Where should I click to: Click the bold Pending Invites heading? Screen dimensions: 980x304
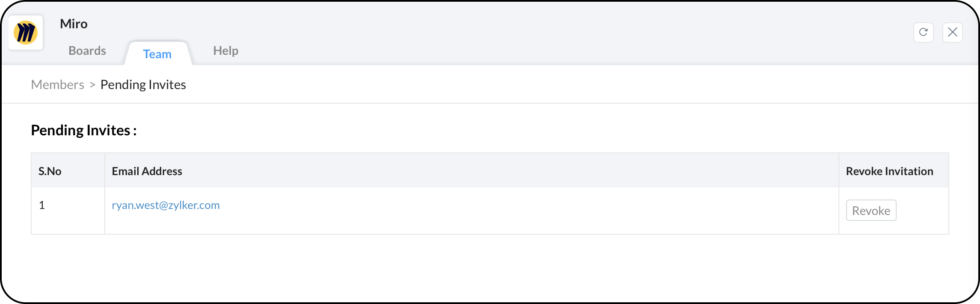[84, 130]
